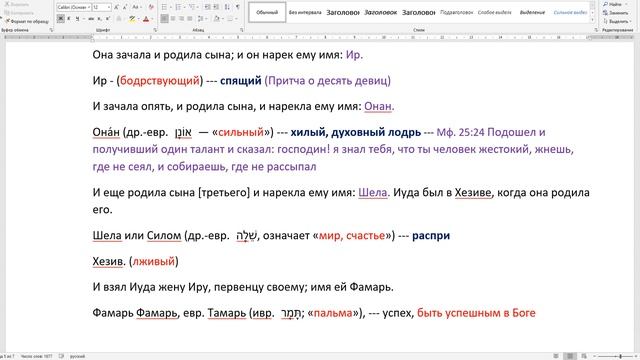Apply bullet list icon
Screen dimensions: 640x360
(164, 7)
